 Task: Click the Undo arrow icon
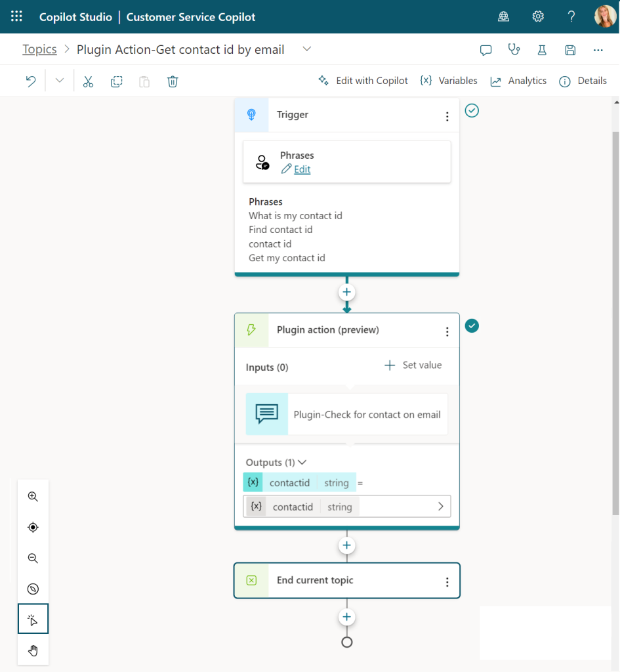(30, 81)
